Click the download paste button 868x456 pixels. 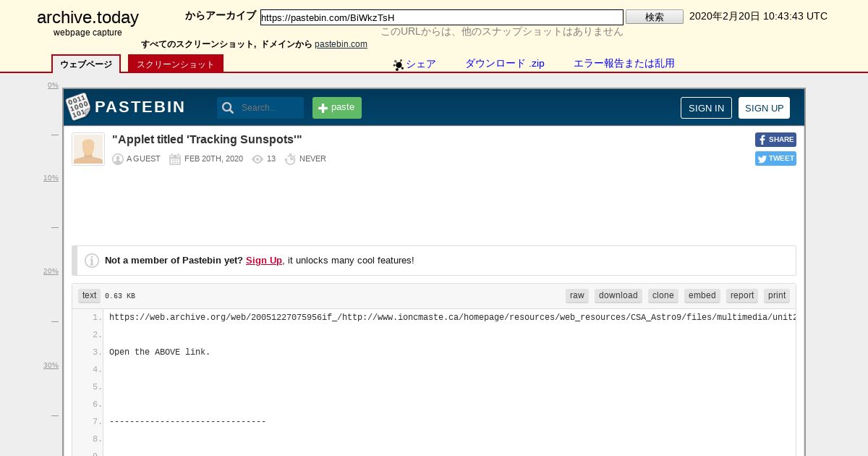tap(618, 295)
